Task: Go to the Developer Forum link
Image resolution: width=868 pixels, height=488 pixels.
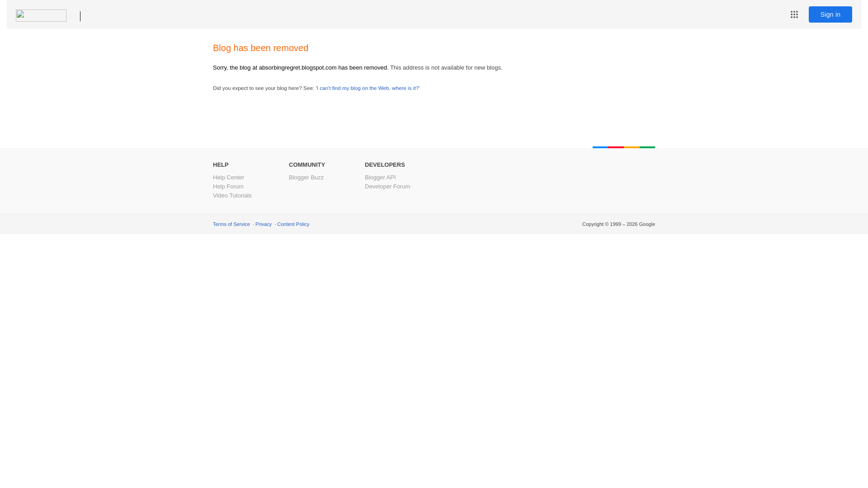Action: (387, 187)
